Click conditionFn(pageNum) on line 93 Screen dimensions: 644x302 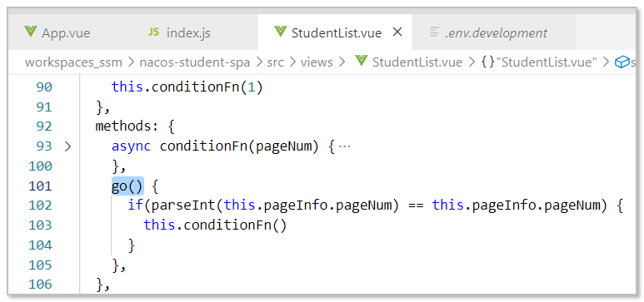pyautogui.click(x=239, y=146)
